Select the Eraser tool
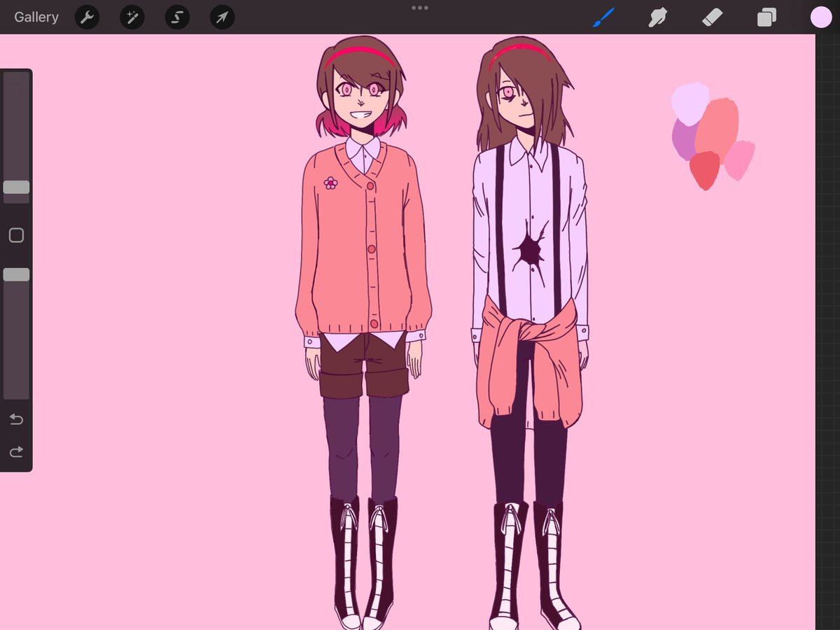This screenshot has height=630, width=840. [x=712, y=17]
